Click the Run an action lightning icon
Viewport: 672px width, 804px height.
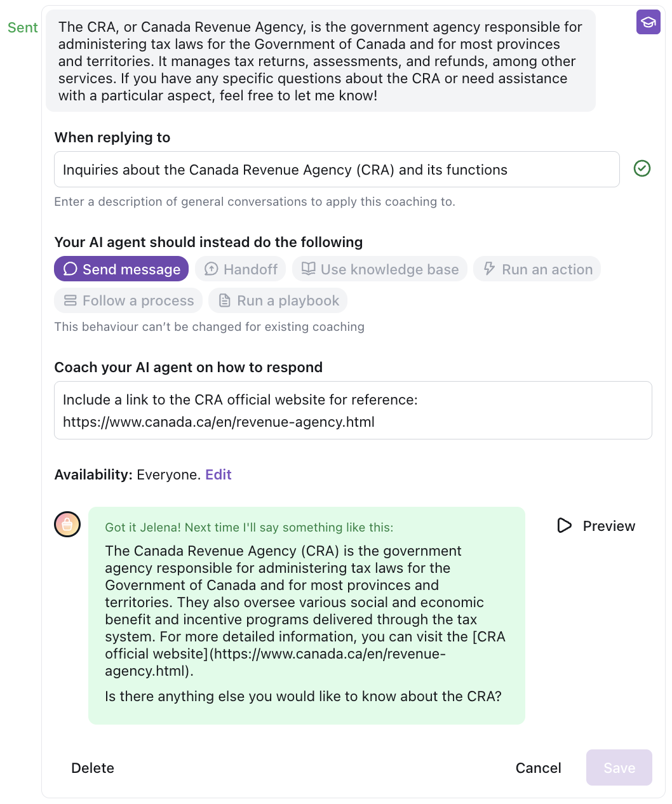pos(489,269)
